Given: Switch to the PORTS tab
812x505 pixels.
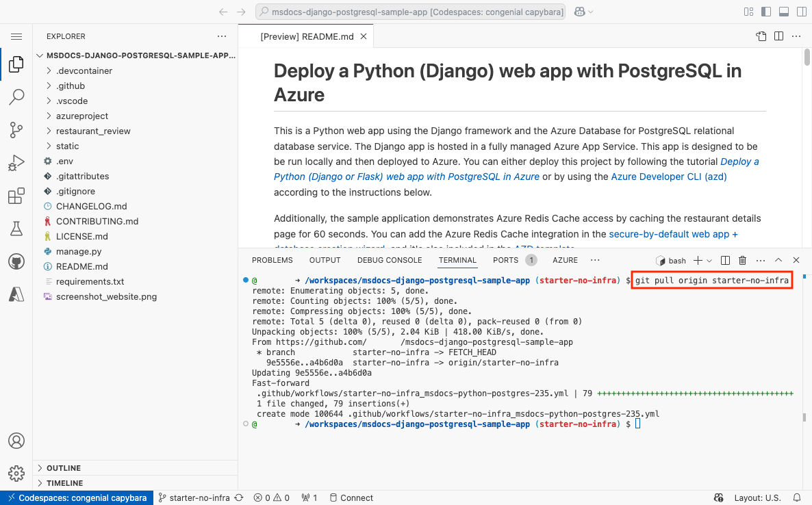Looking at the screenshot, I should tap(505, 260).
